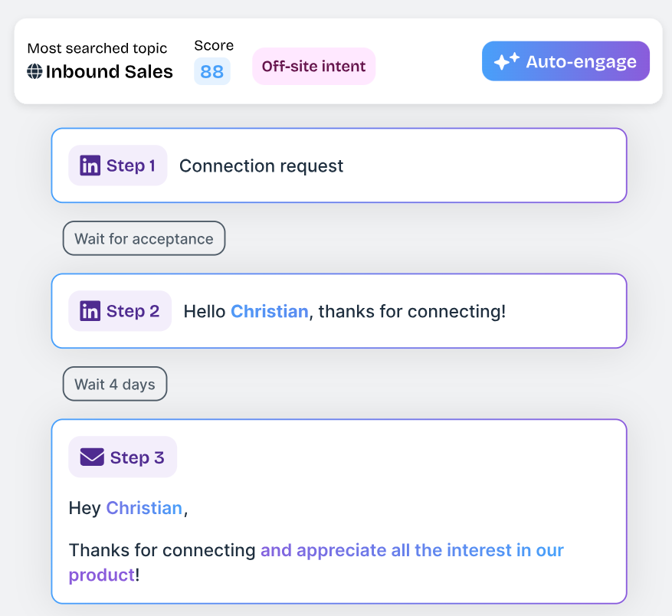
Task: Click the thanks for connecting message text
Action: (x=411, y=312)
